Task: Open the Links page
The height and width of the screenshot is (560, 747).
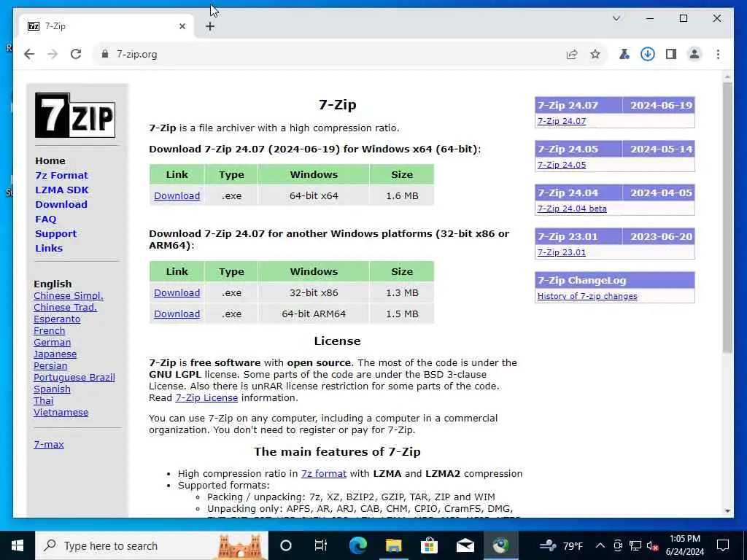Action: tap(49, 248)
